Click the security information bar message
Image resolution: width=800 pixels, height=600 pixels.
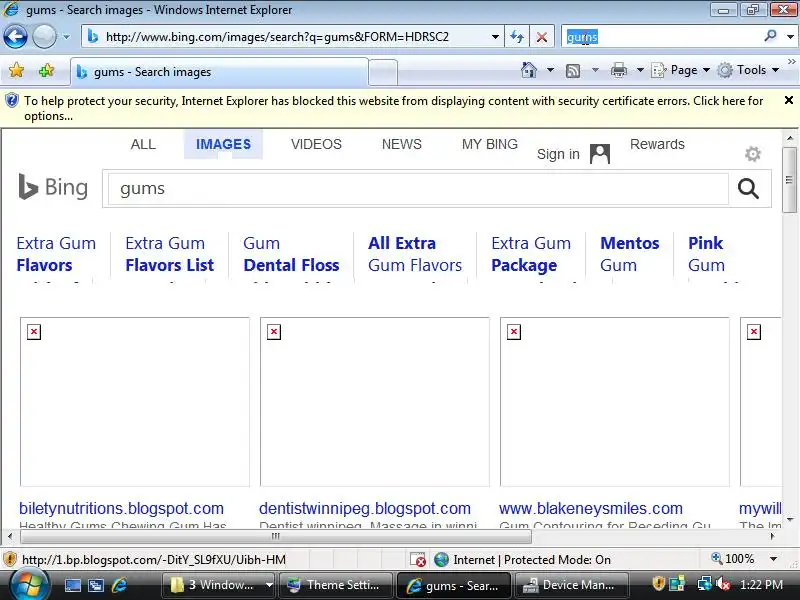pyautogui.click(x=393, y=108)
